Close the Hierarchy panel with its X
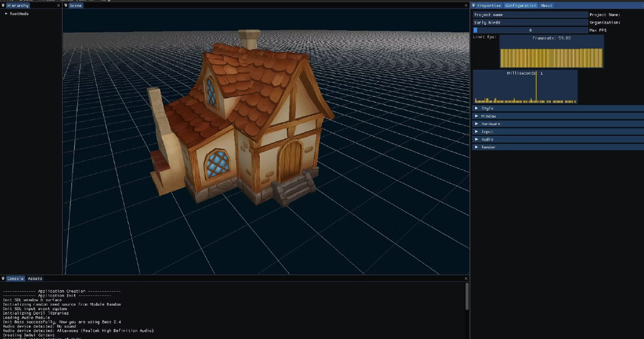The width and height of the screenshot is (644, 339). [x=58, y=5]
